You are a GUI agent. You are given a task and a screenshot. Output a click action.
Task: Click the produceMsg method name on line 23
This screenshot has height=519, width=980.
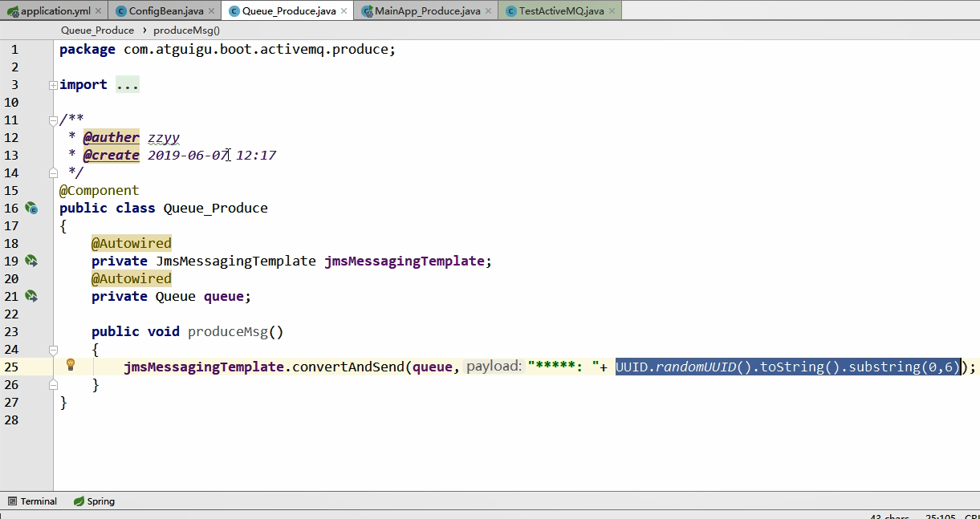coord(228,332)
